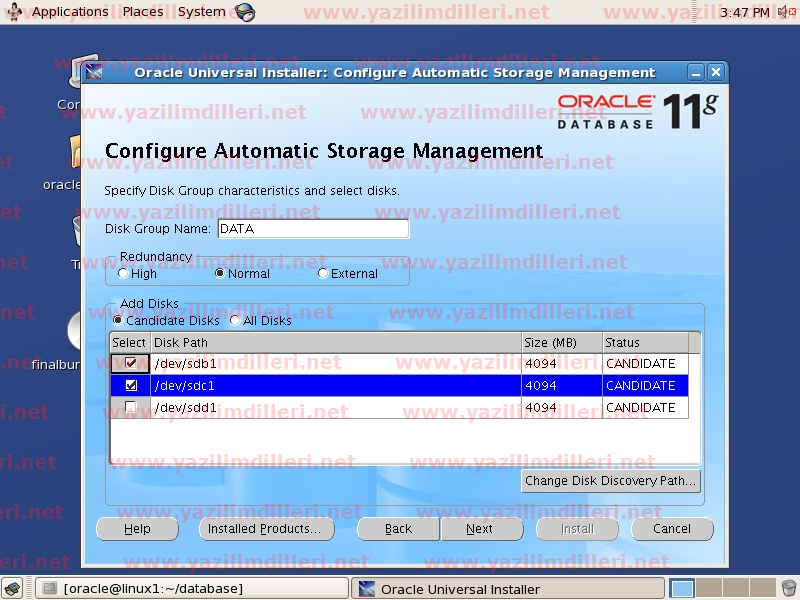This screenshot has width=800, height=600.
Task: Open the System menu
Action: [x=201, y=12]
